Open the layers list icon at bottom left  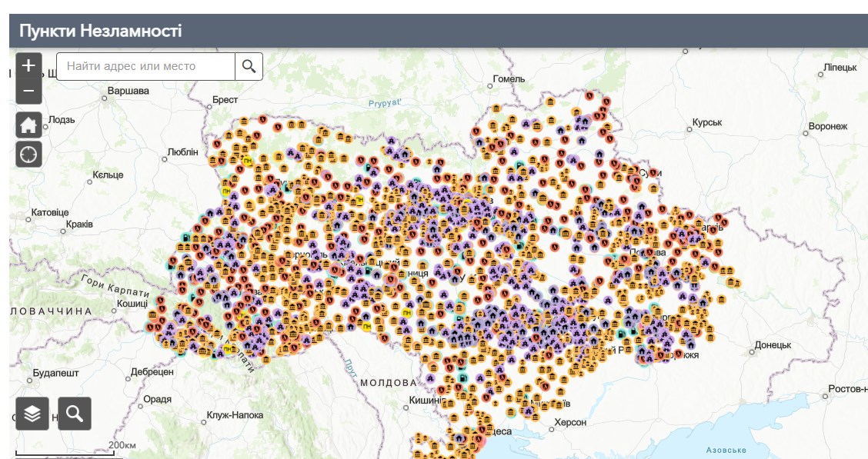pos(32,413)
